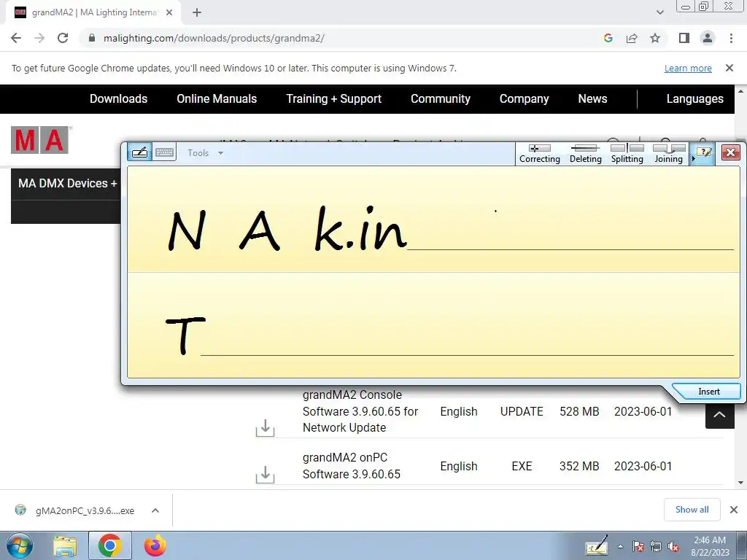Click the Google icon in the address bar
Screen dimensions: 747x560
tap(608, 38)
